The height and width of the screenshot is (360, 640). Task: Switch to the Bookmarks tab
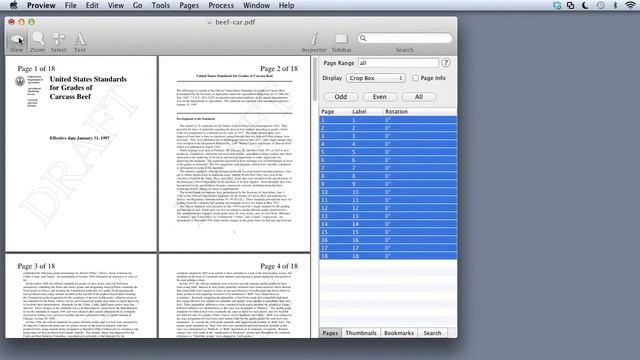pos(399,333)
